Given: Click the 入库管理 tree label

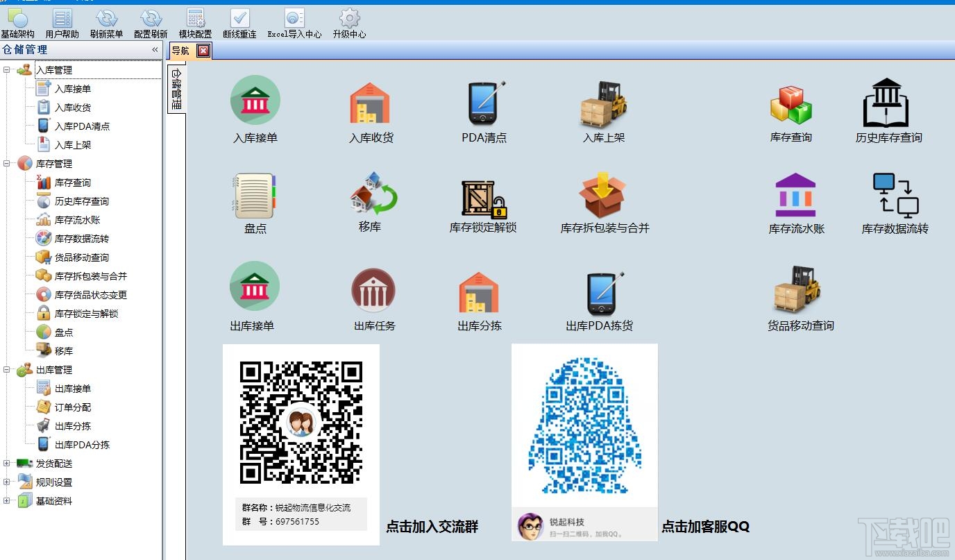Looking at the screenshot, I should (54, 70).
